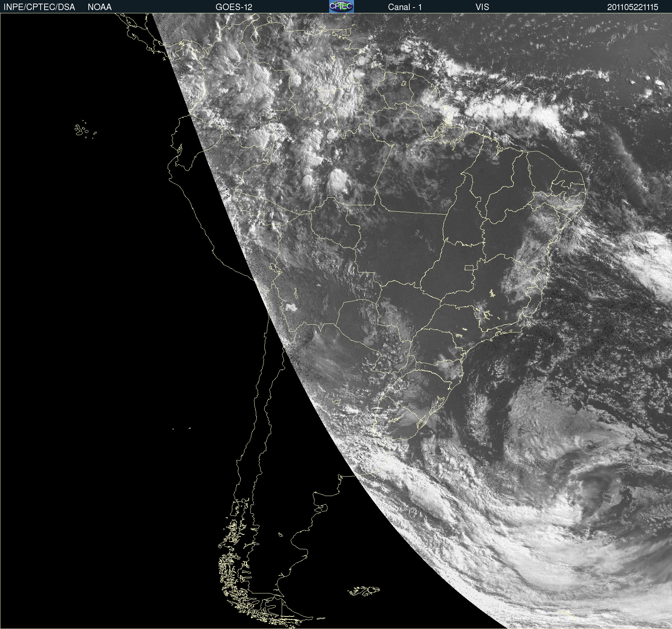Click the NOAA label in header
The width and height of the screenshot is (672, 629).
tap(100, 7)
